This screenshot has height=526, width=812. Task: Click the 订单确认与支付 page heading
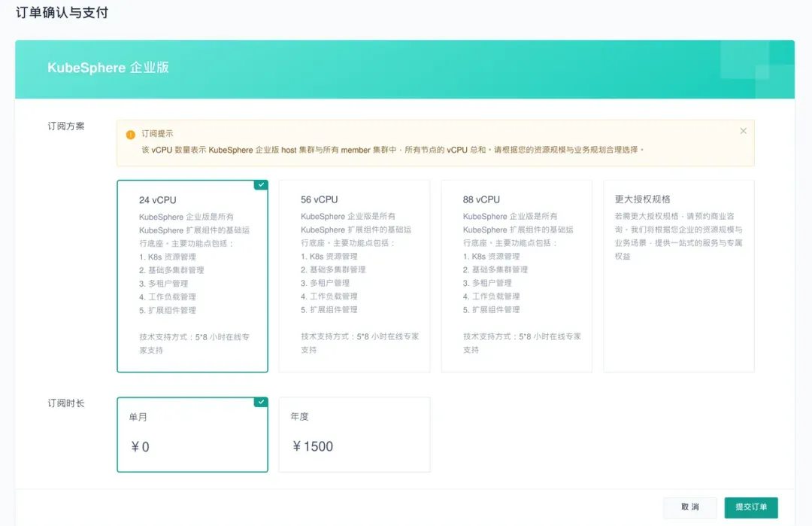click(62, 13)
